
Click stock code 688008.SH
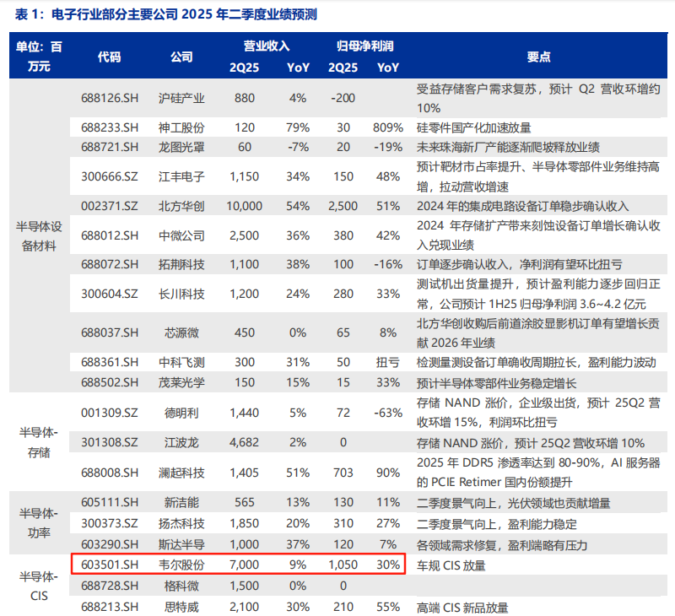110,473
